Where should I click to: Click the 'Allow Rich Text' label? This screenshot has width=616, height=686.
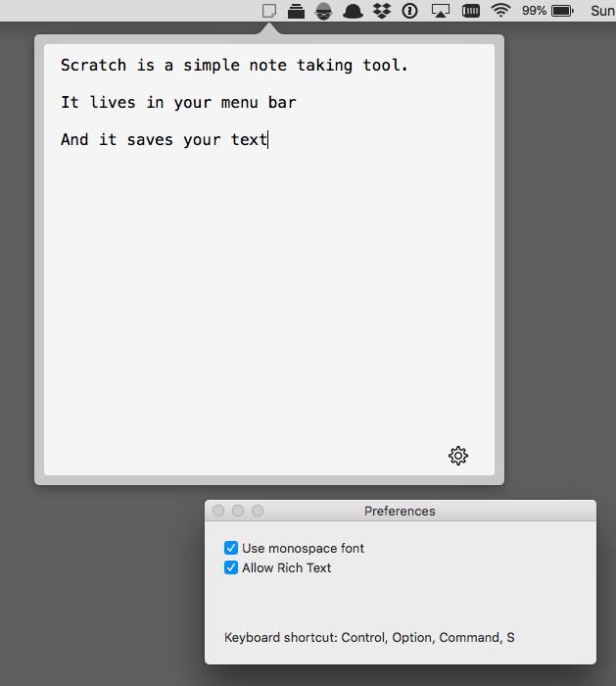pos(287,567)
